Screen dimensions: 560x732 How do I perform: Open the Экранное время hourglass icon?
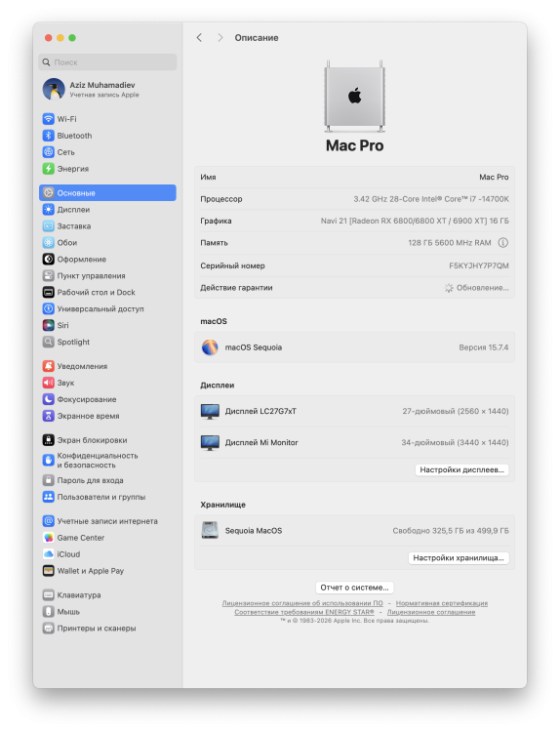coord(49,416)
